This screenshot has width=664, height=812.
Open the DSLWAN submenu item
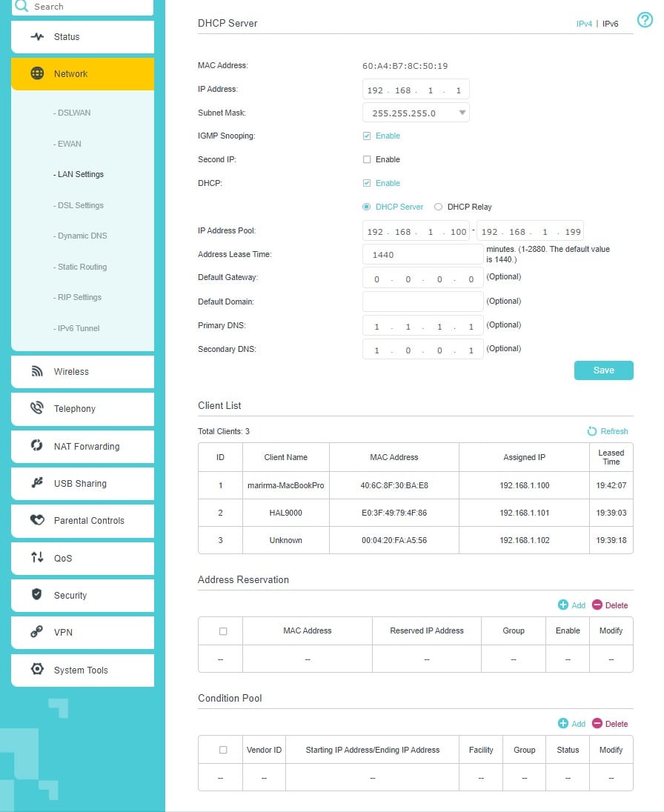[72, 113]
